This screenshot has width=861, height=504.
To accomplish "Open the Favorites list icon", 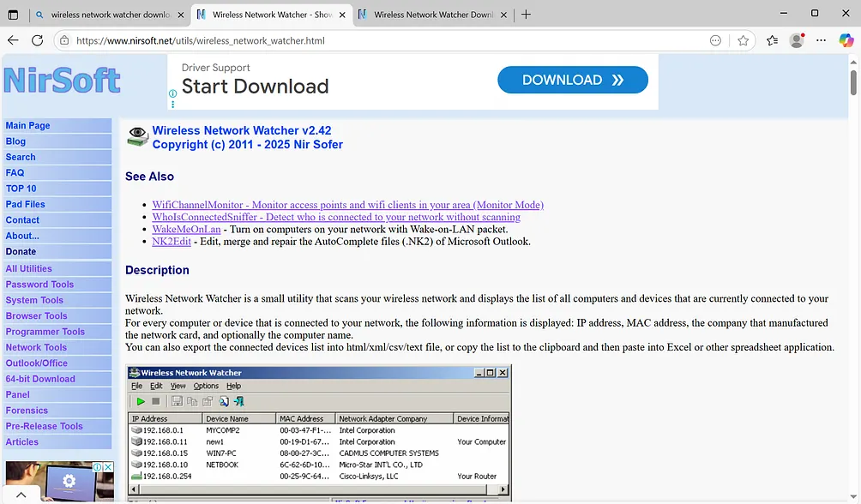I will [x=772, y=40].
